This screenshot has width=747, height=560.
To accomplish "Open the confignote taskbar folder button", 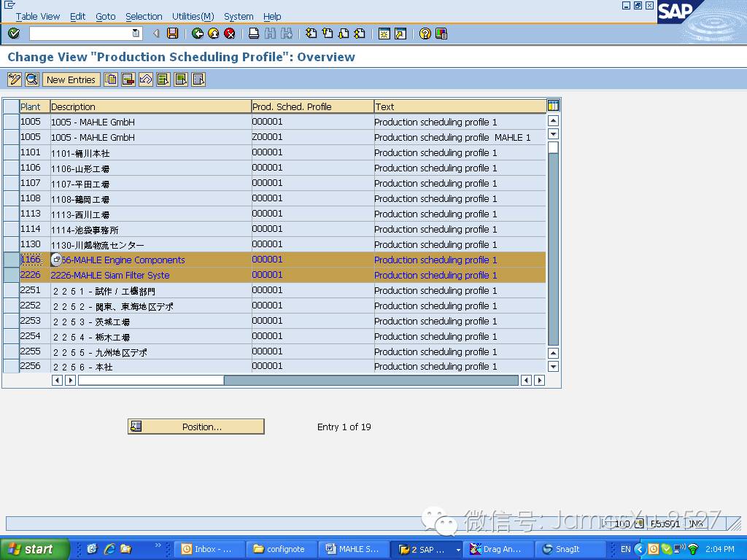I will (x=280, y=549).
